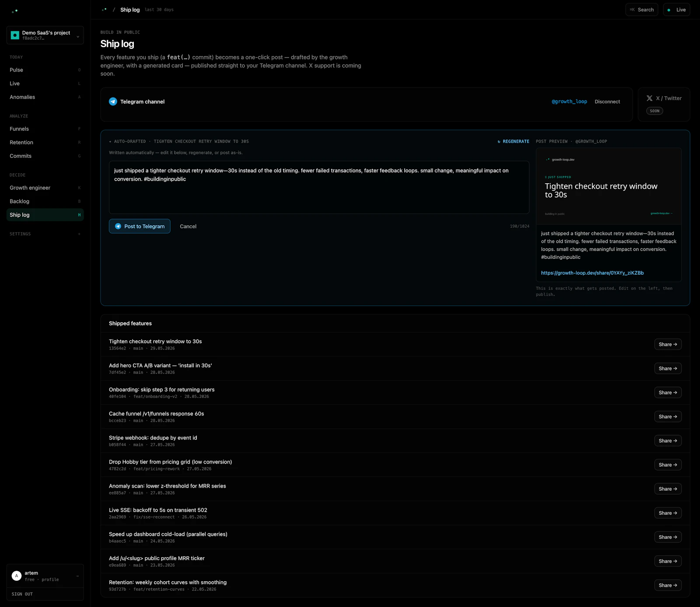Share Add hero CTA A/B variant feature
This screenshot has height=607, width=700.
click(668, 369)
